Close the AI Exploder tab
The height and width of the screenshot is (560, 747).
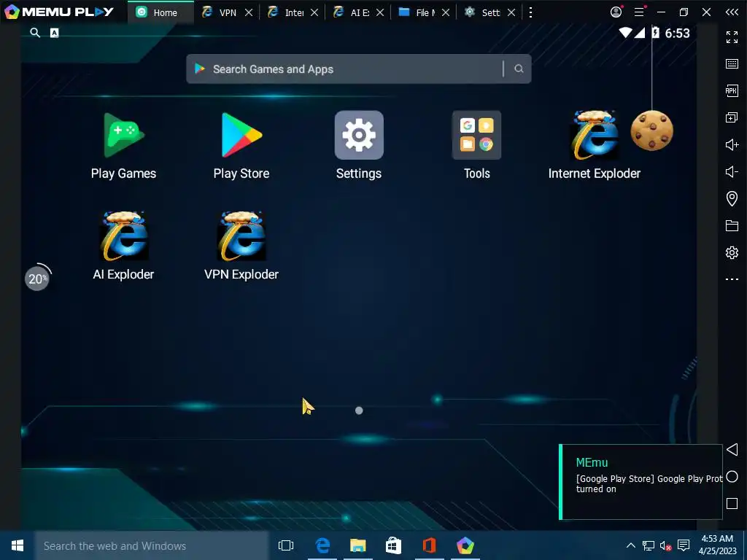(x=380, y=13)
